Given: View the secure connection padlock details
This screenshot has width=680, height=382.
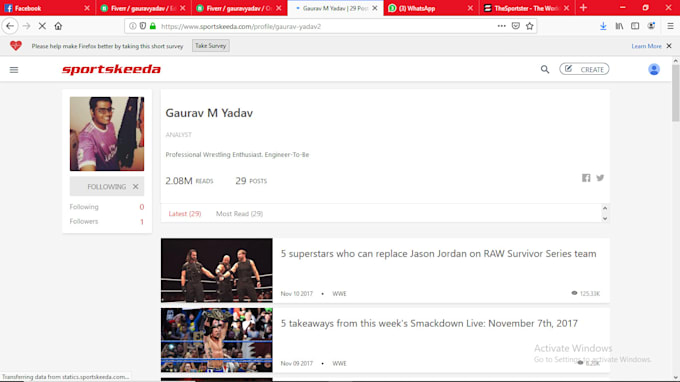Looking at the screenshot, I should [x=153, y=26].
